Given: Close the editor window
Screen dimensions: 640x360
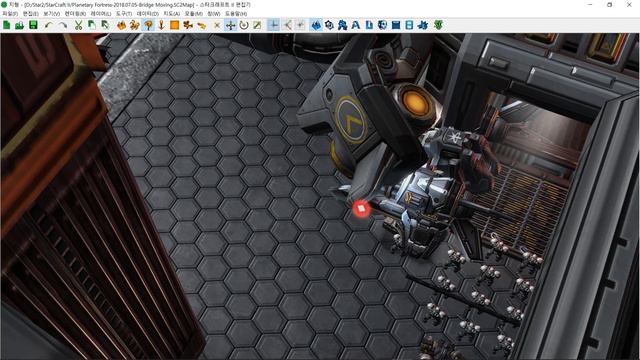Looking at the screenshot, I should pos(629,4).
